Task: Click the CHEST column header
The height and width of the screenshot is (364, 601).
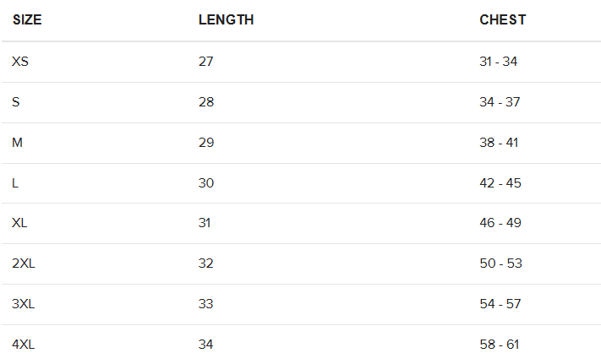Action: pos(502,20)
